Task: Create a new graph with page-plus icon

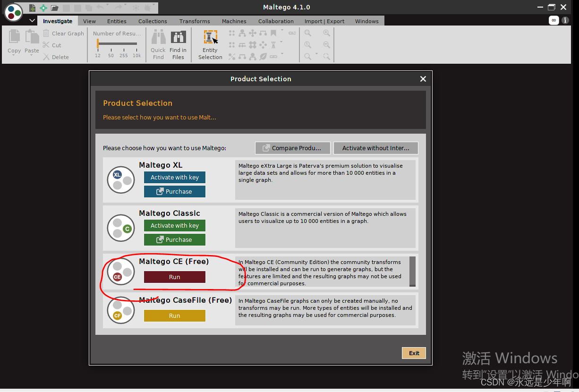Action: tap(32, 8)
